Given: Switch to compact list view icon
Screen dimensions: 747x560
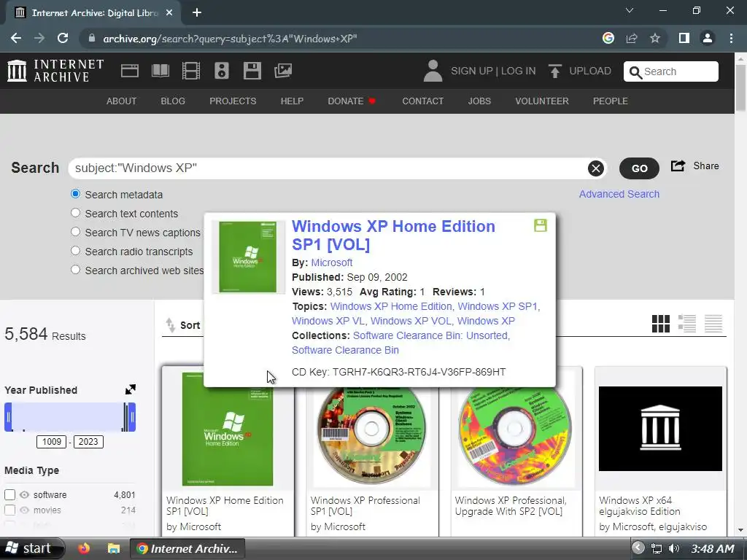Looking at the screenshot, I should [713, 324].
